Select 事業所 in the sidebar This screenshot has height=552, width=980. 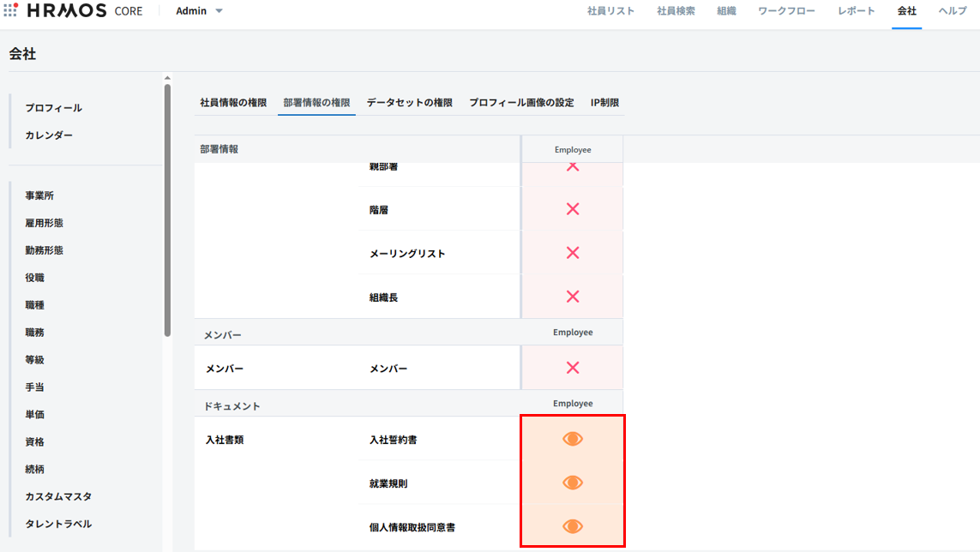pyautogui.click(x=39, y=195)
